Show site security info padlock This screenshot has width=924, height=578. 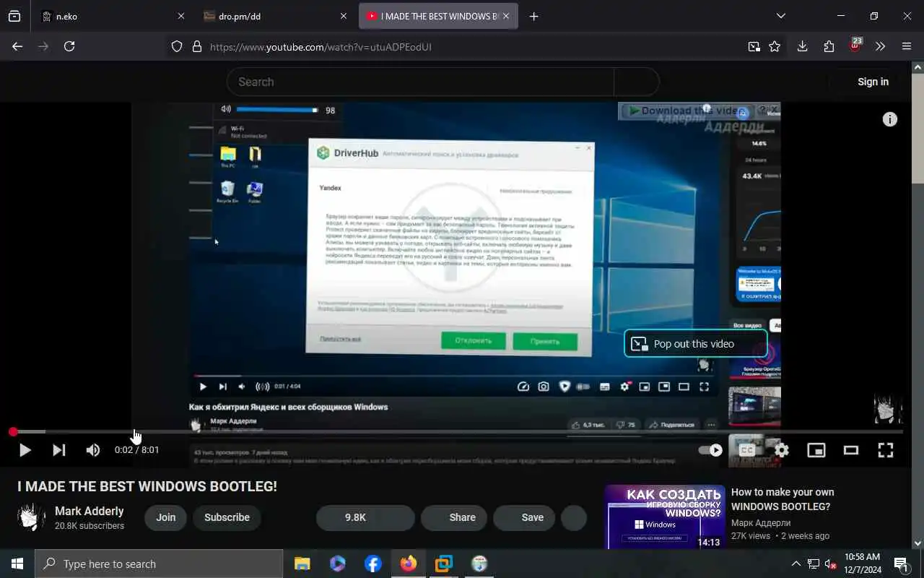point(196,47)
